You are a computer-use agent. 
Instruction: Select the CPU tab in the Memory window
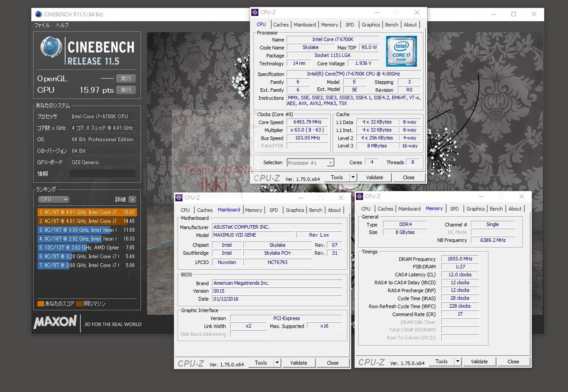click(366, 209)
